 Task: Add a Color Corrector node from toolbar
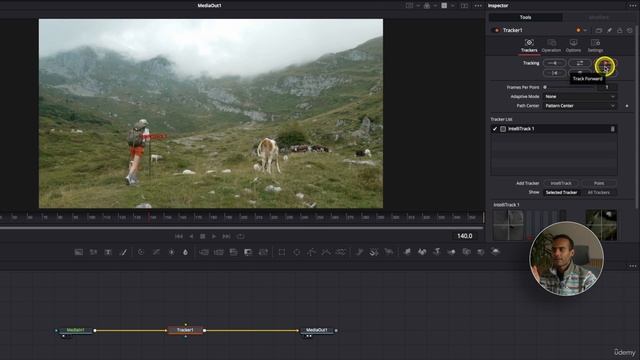(141, 252)
